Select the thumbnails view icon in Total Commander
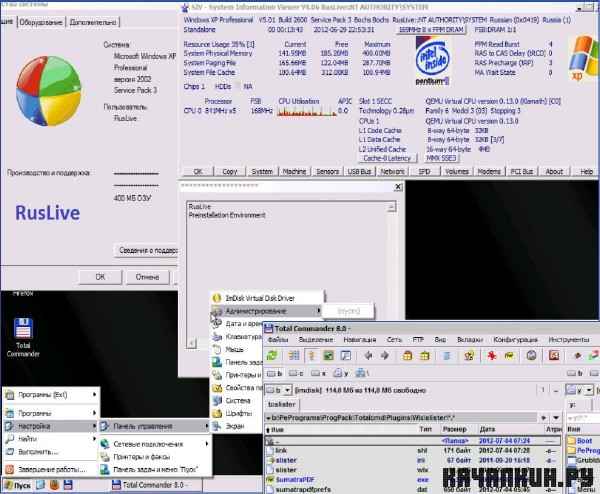Viewport: 600px width, 494px height. 328,355
